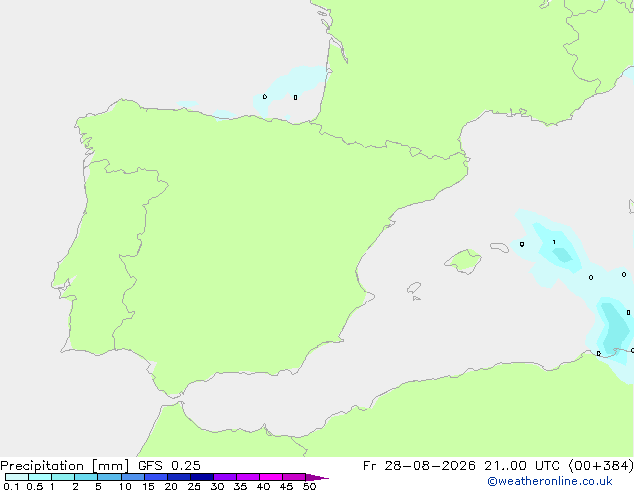Click the "20" legend scale label
Screen dimensions: 634x490
tap(171, 486)
